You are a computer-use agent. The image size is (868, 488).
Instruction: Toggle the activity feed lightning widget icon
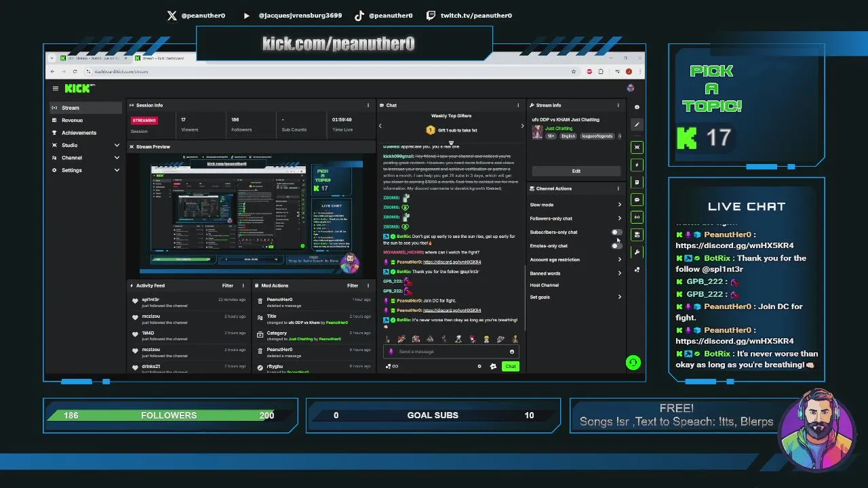637,165
